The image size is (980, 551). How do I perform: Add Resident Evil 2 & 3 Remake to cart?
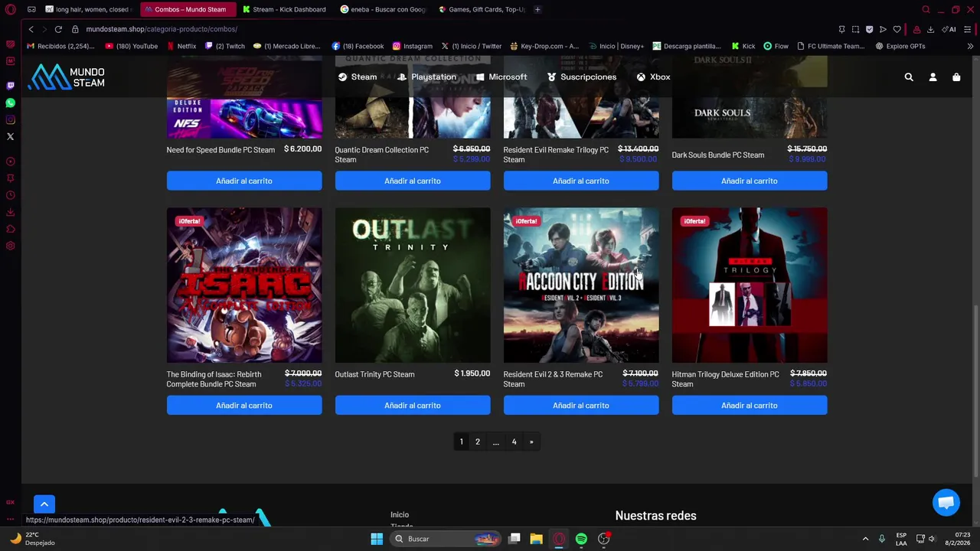[x=581, y=406]
